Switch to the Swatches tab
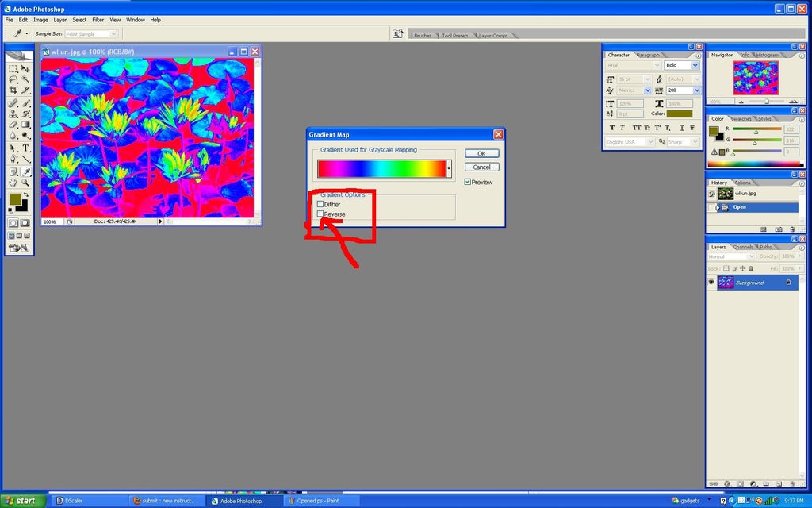Screen dimensions: 812x508 (x=741, y=119)
